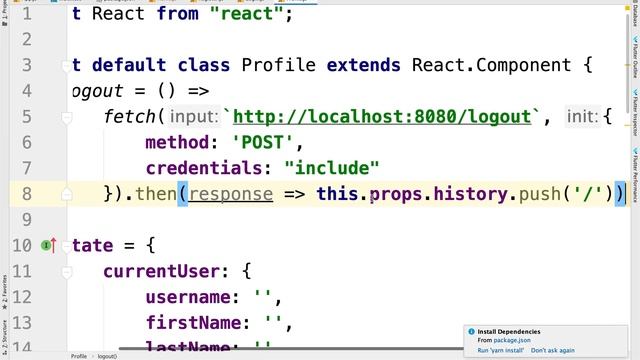The width and height of the screenshot is (640, 360).
Task: Click line number 13 in the gutter
Action: (x=22, y=323)
